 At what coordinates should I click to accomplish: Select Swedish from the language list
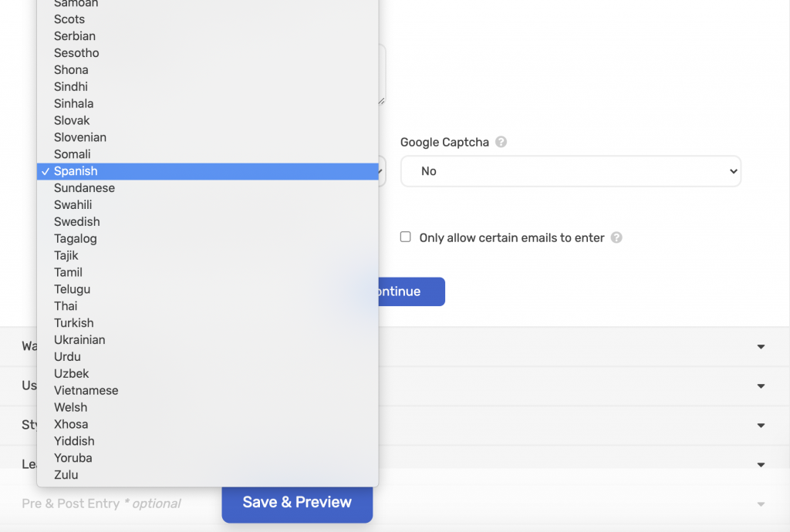click(x=77, y=222)
